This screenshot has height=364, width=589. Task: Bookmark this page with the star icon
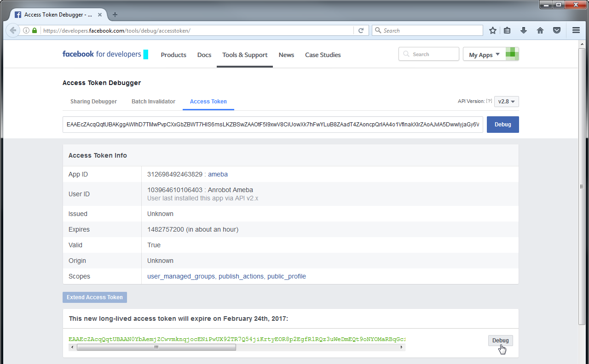(x=493, y=30)
